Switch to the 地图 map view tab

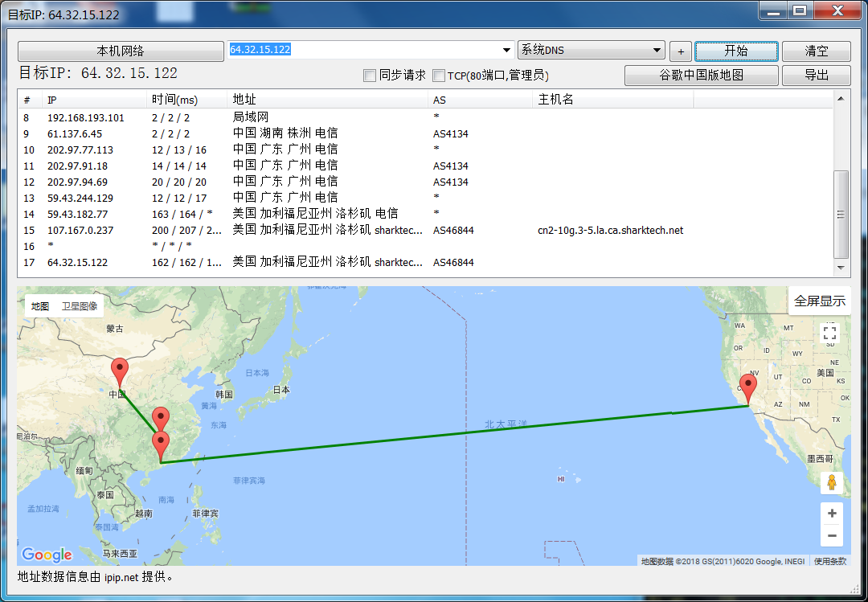click(x=40, y=306)
